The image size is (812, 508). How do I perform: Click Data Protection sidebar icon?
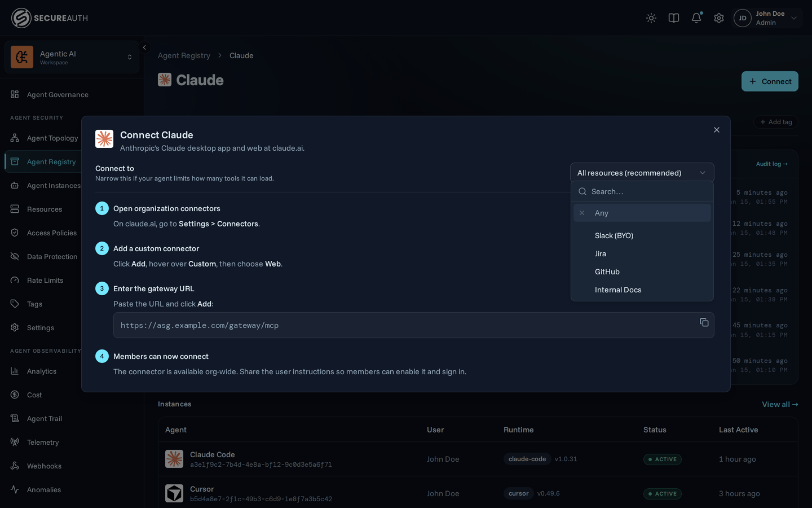point(15,256)
